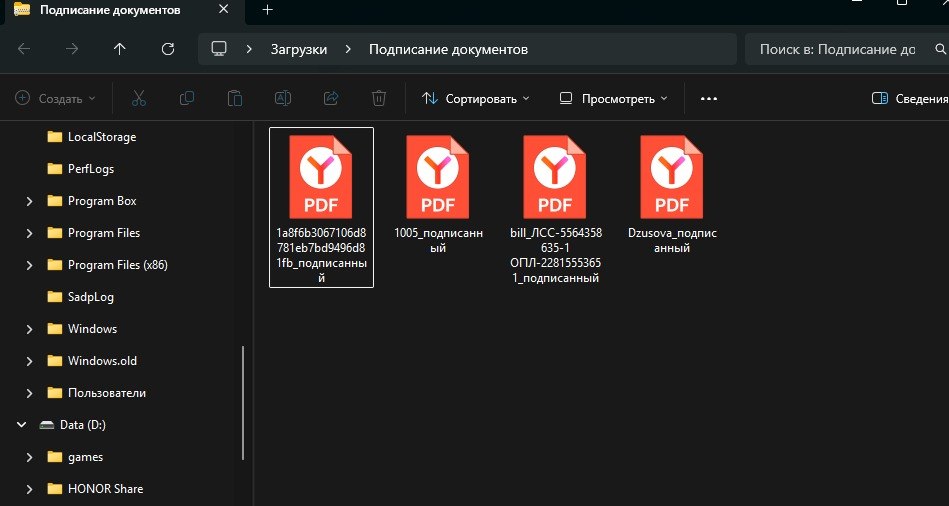Viewport: 949px width, 506px height.
Task: Click the search magnifier icon
Action: click(x=941, y=49)
